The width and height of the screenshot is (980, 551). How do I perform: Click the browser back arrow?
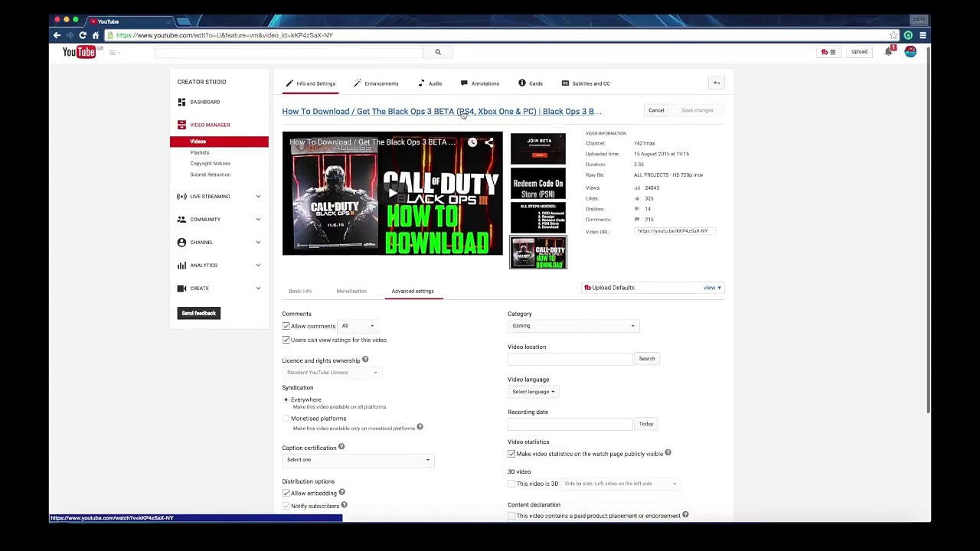tap(57, 35)
